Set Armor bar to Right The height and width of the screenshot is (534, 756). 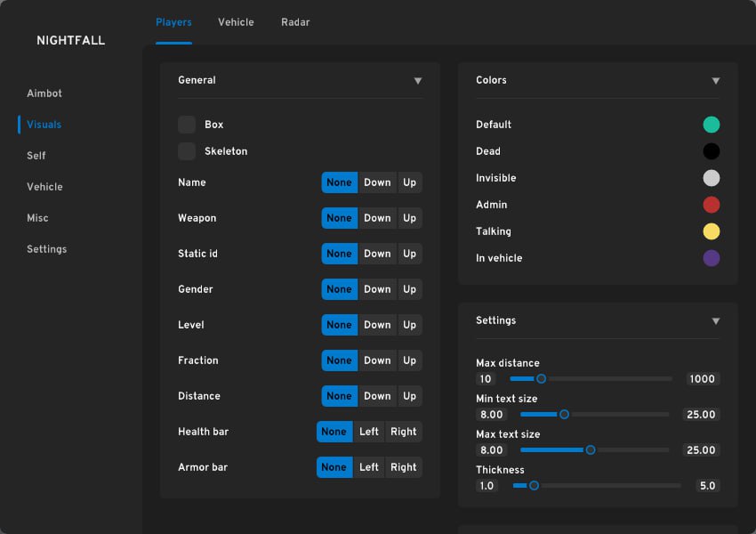[403, 467]
